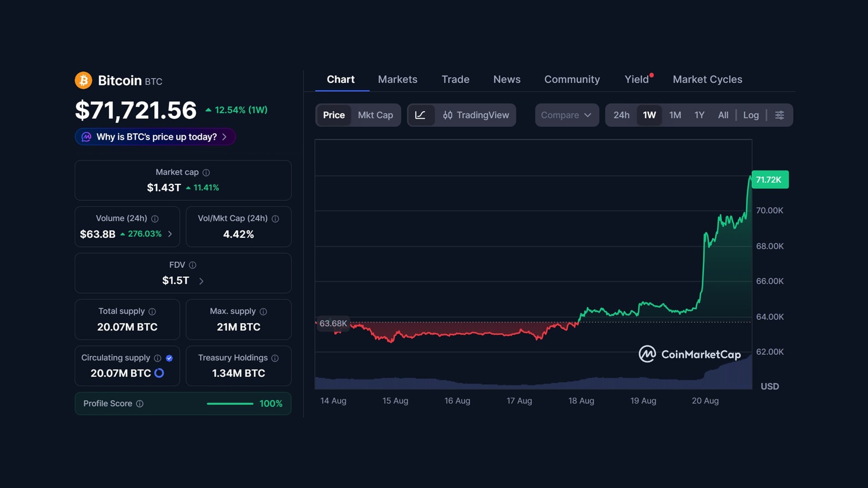The height and width of the screenshot is (488, 868).
Task: Set chart range to 1W
Action: [649, 115]
